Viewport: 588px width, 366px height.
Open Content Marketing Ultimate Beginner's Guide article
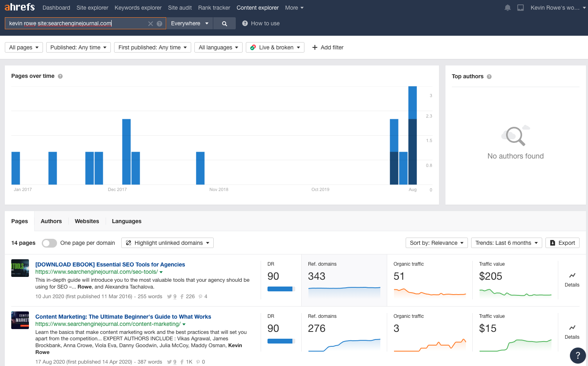pos(123,317)
